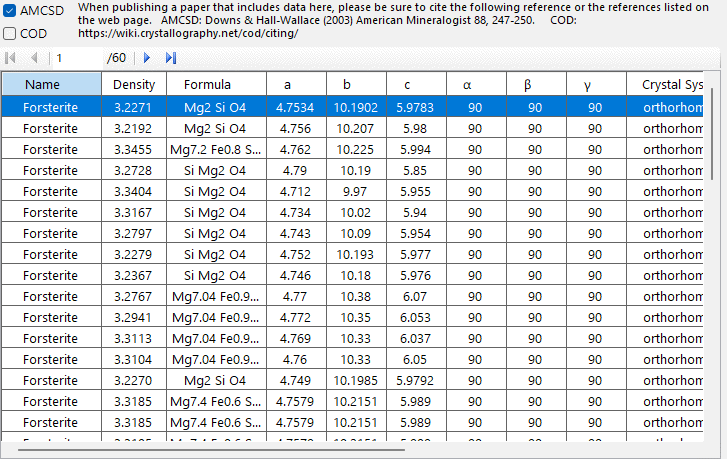The height and width of the screenshot is (459, 727).
Task: Click a-value cell 4.769
Action: pos(295,338)
